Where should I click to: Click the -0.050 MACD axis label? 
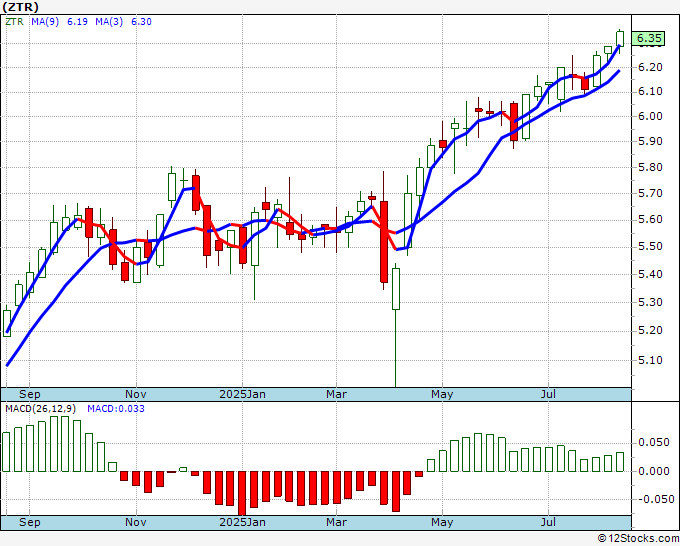pos(654,499)
